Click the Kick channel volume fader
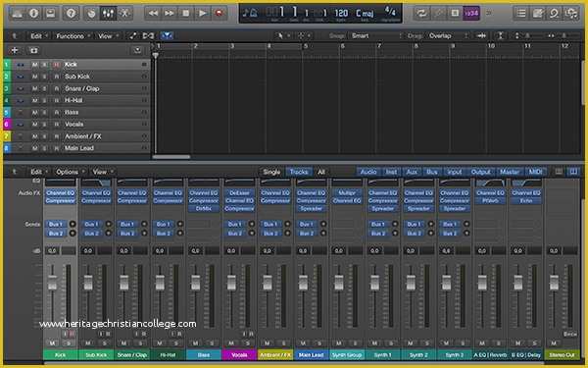Screen dimensions: 588x368 53,283
